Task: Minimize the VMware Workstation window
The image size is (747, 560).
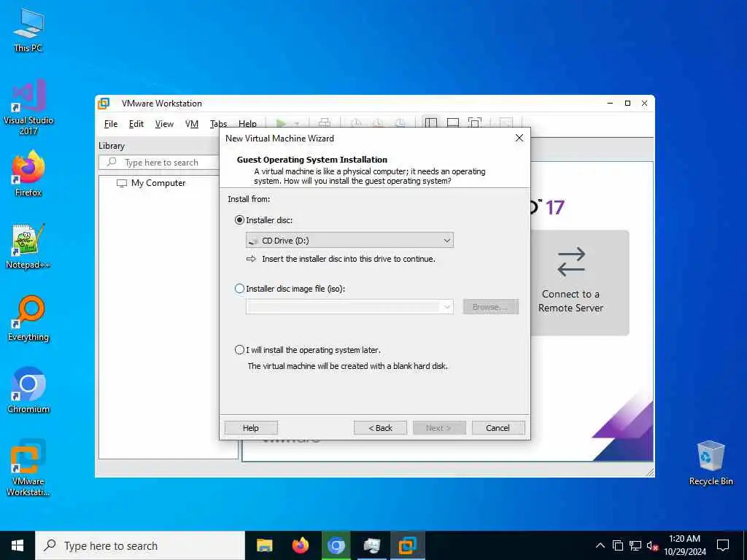Action: pyautogui.click(x=611, y=103)
